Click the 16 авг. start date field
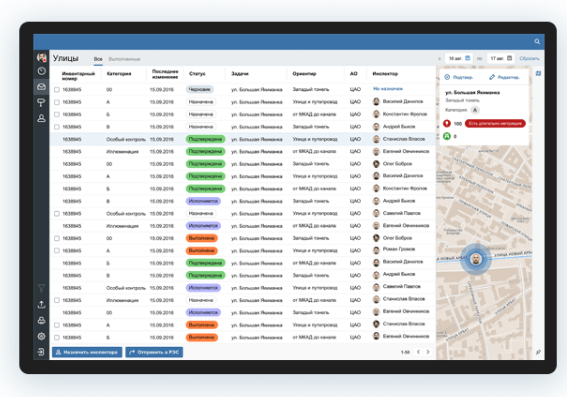Screen dimensions: 567x397 [x=459, y=58]
